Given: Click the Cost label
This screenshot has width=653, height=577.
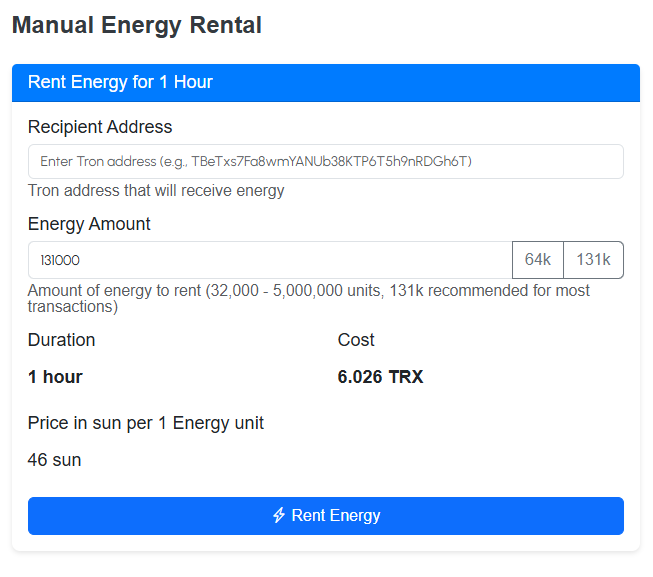Looking at the screenshot, I should tap(356, 340).
